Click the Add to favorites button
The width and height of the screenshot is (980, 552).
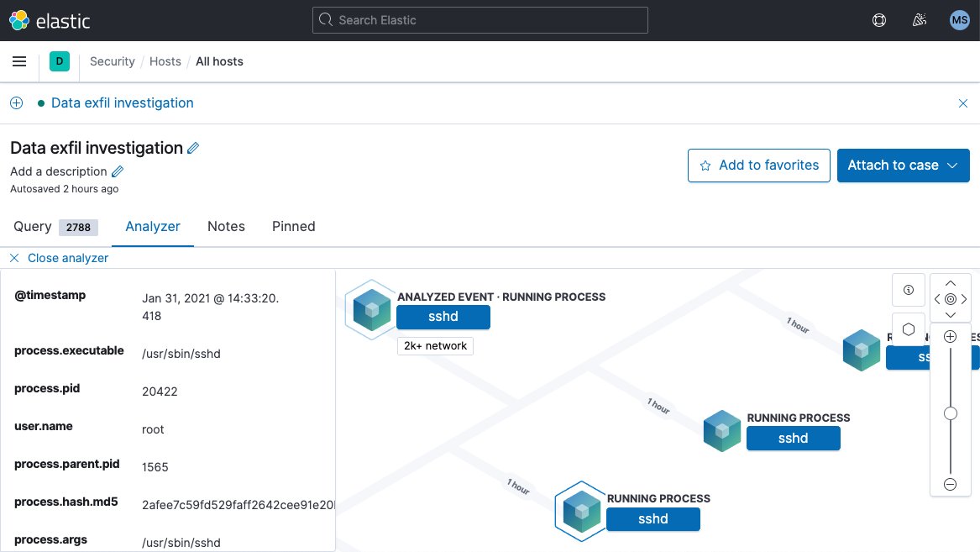pos(758,166)
